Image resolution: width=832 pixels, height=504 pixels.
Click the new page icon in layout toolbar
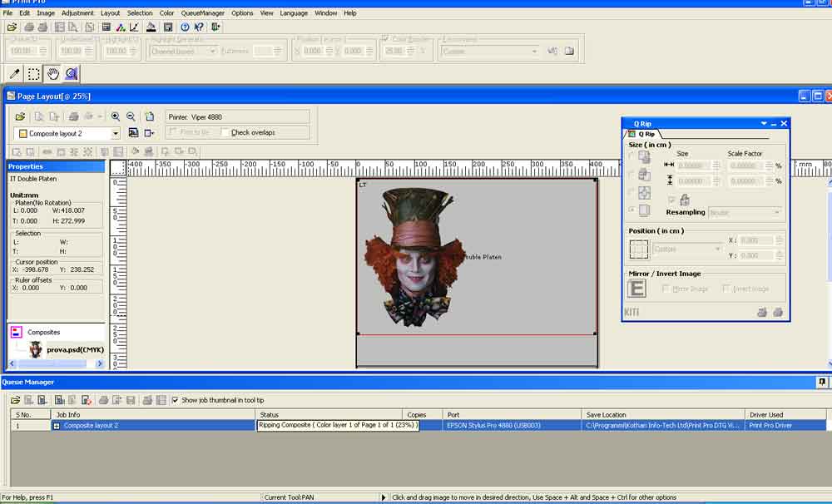point(150,116)
